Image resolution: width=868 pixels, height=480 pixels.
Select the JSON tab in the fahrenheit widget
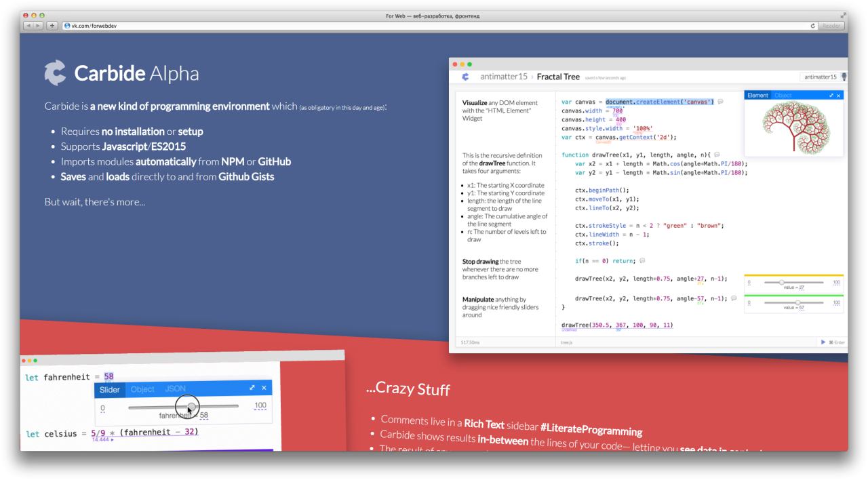[x=175, y=389]
